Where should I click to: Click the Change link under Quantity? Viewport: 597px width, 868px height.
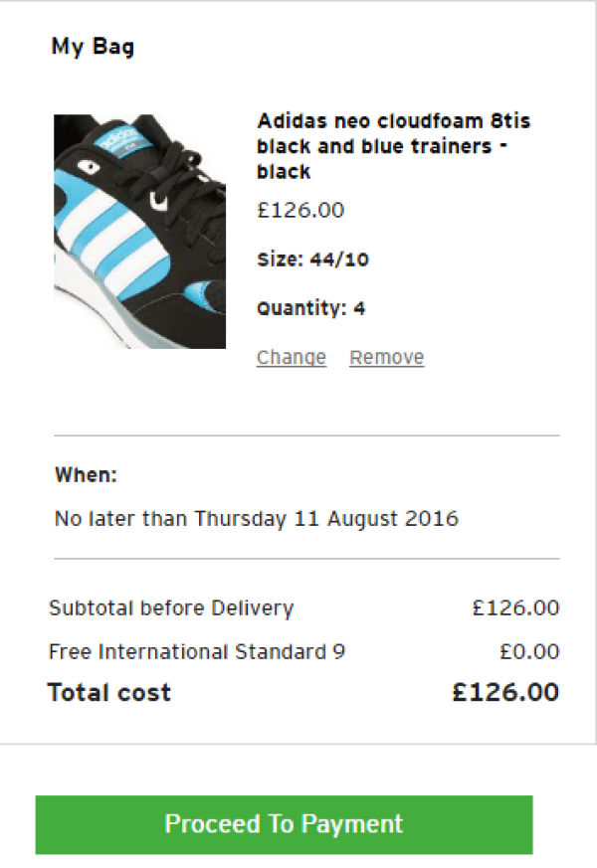pyautogui.click(x=292, y=358)
